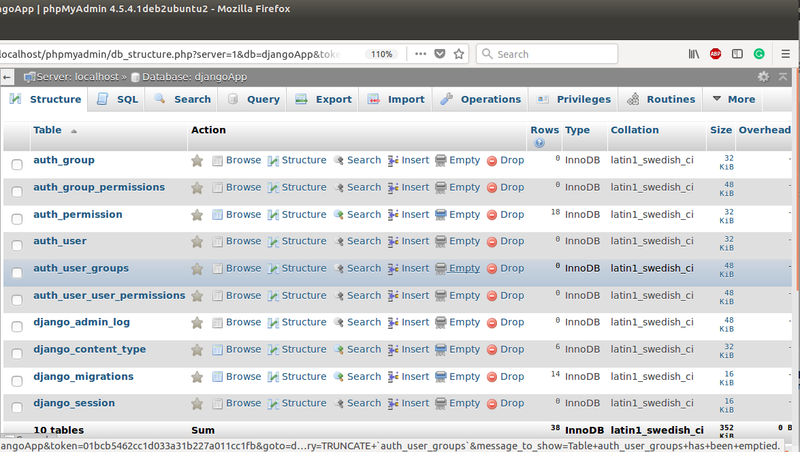This screenshot has height=452, width=800.
Task: Mark django_migrations as favorite star
Action: coord(197,378)
